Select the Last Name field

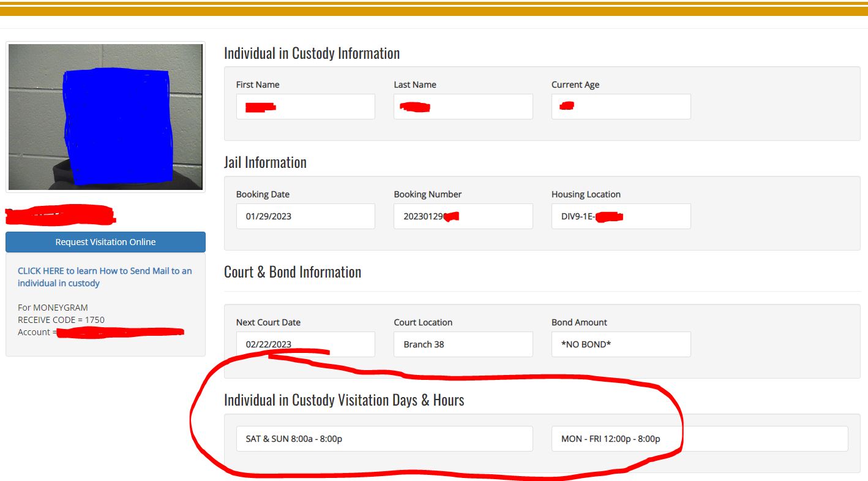tap(463, 106)
